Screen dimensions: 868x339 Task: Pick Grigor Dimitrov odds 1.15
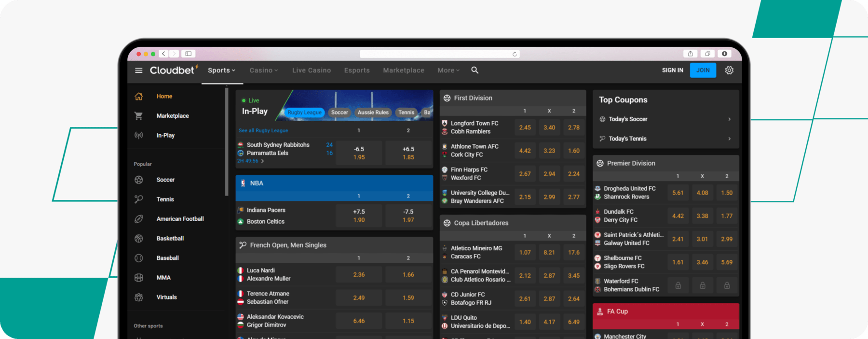[x=408, y=321]
